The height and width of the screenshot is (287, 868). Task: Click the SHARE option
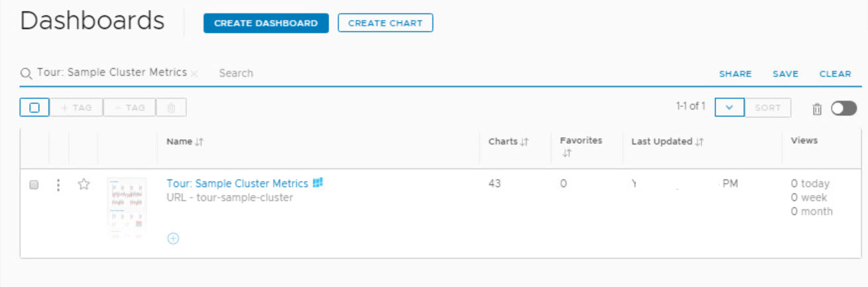[735, 74]
